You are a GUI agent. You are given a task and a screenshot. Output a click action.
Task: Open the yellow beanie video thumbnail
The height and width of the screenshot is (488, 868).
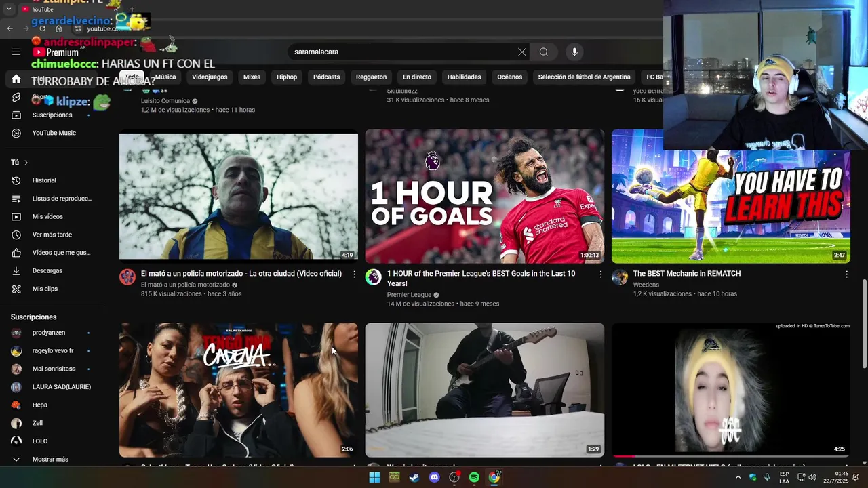[x=731, y=390]
